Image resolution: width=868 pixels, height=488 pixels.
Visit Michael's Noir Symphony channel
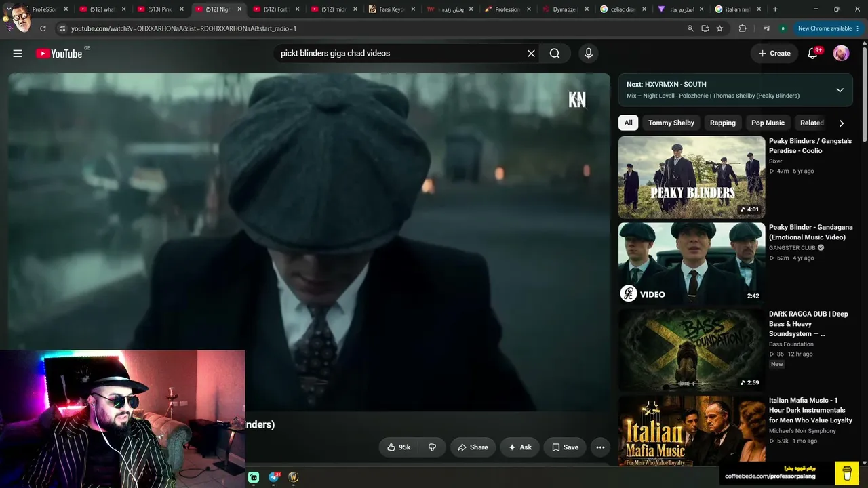pos(802,431)
